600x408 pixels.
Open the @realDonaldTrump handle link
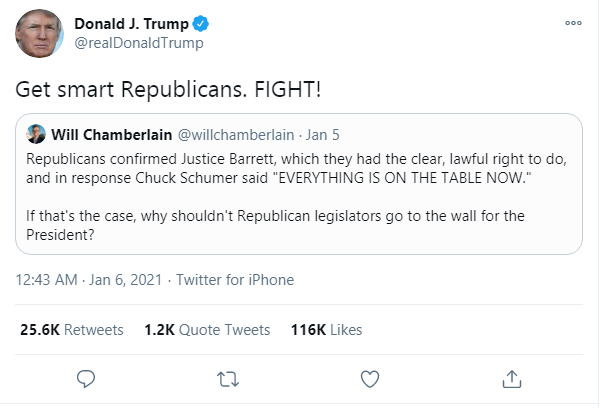[x=140, y=43]
